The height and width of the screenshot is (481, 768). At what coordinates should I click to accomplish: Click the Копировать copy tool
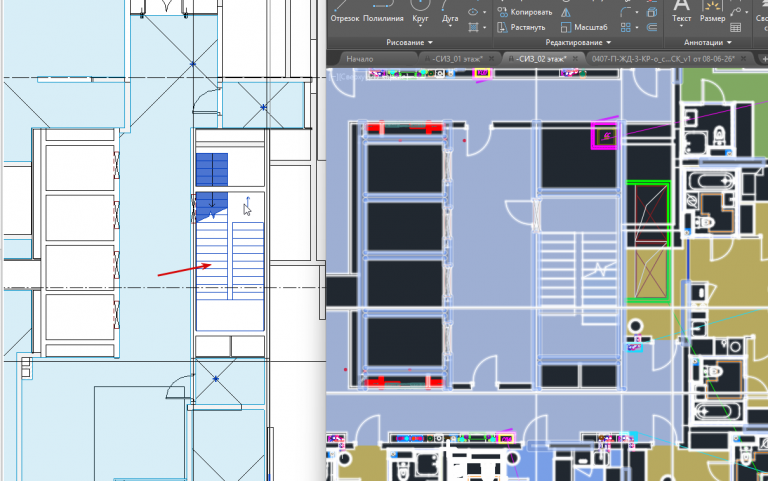[x=525, y=12]
